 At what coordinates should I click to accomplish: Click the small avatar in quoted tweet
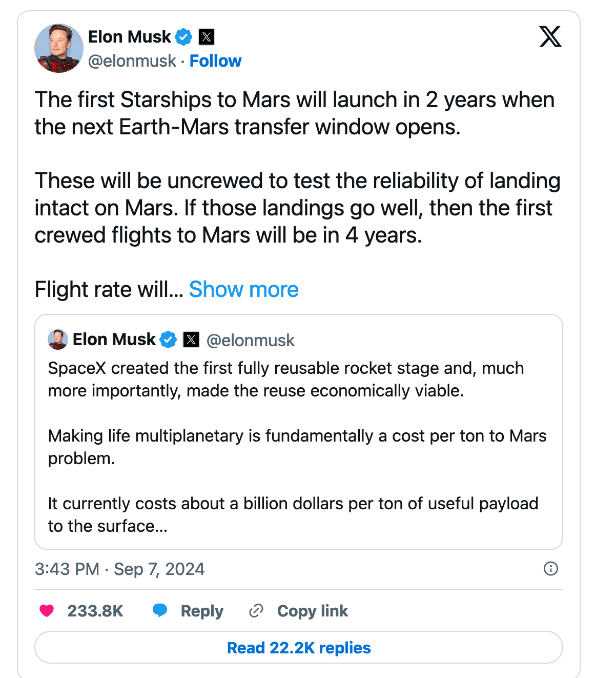(58, 340)
